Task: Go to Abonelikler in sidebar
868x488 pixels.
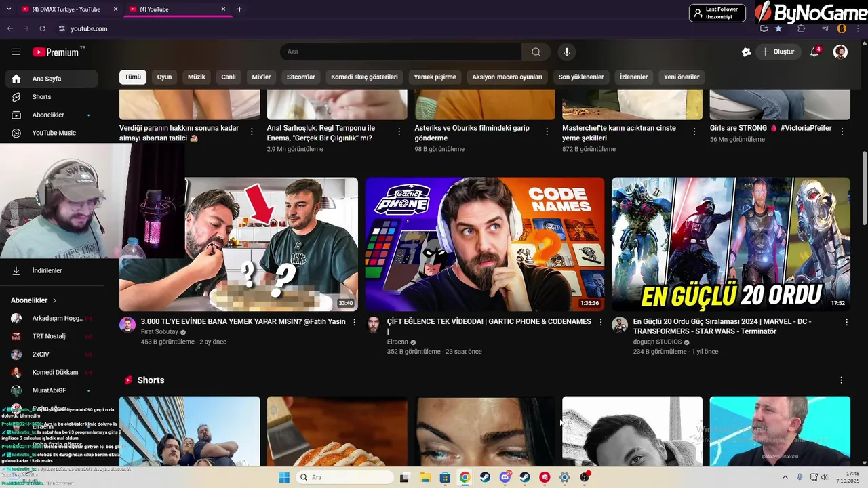Action: (x=51, y=115)
